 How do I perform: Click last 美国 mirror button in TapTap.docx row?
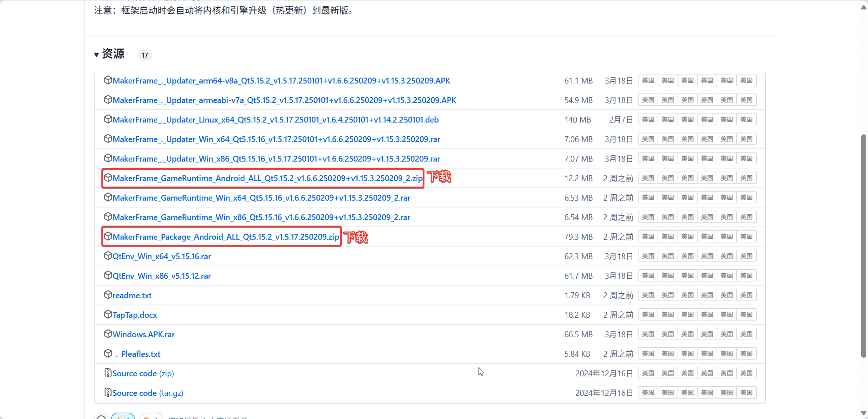[746, 315]
